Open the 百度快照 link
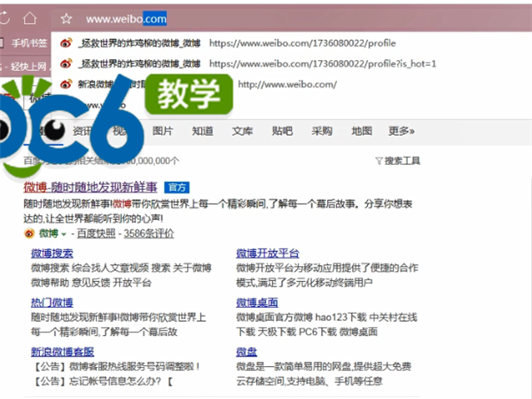The image size is (532, 399). tap(96, 233)
